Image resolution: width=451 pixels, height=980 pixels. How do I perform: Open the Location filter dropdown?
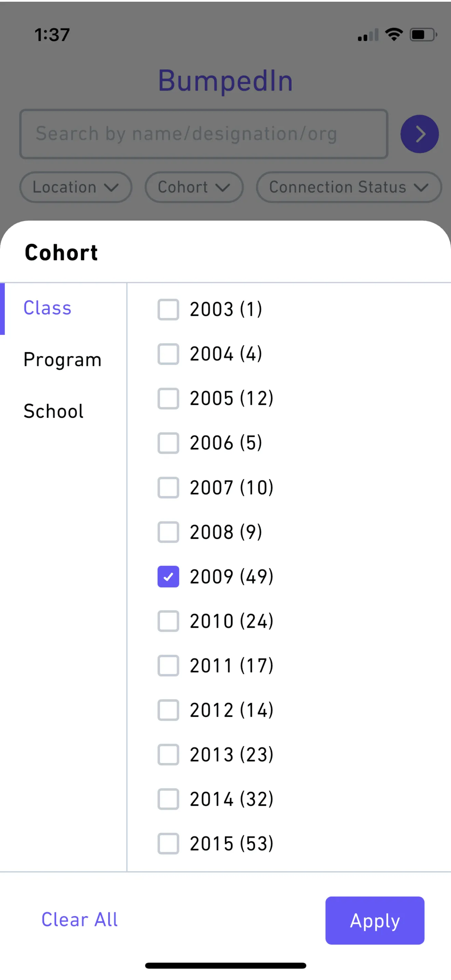(x=76, y=187)
